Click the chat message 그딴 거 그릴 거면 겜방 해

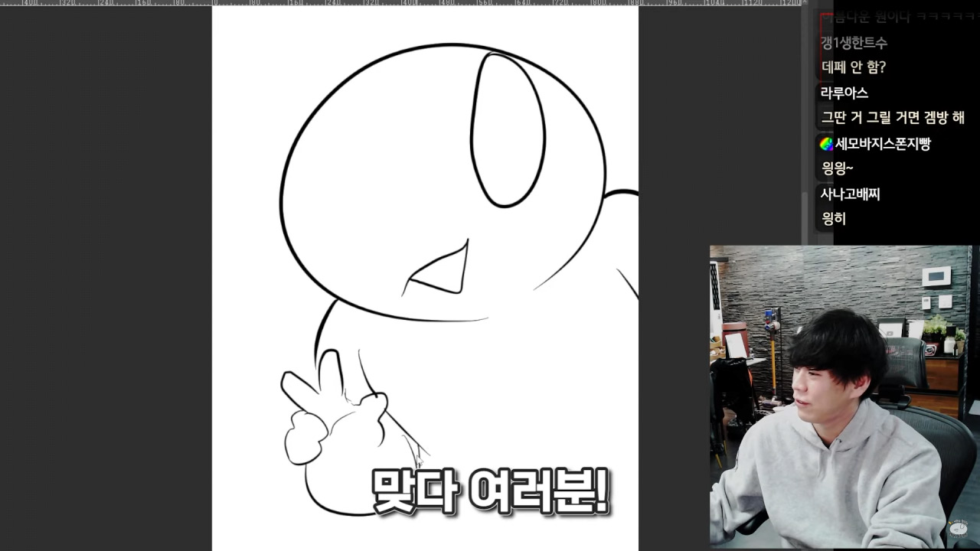pyautogui.click(x=893, y=118)
